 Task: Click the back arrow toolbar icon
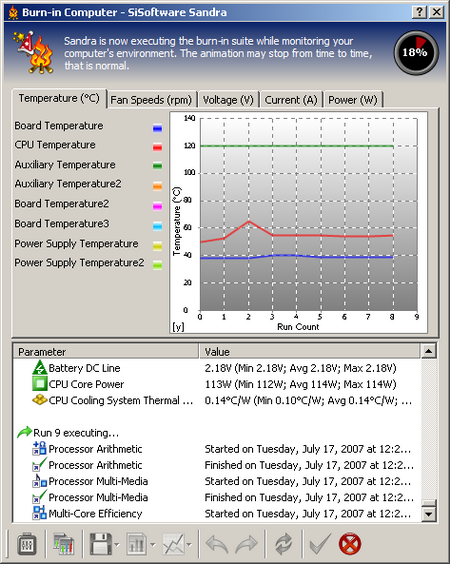[217, 543]
